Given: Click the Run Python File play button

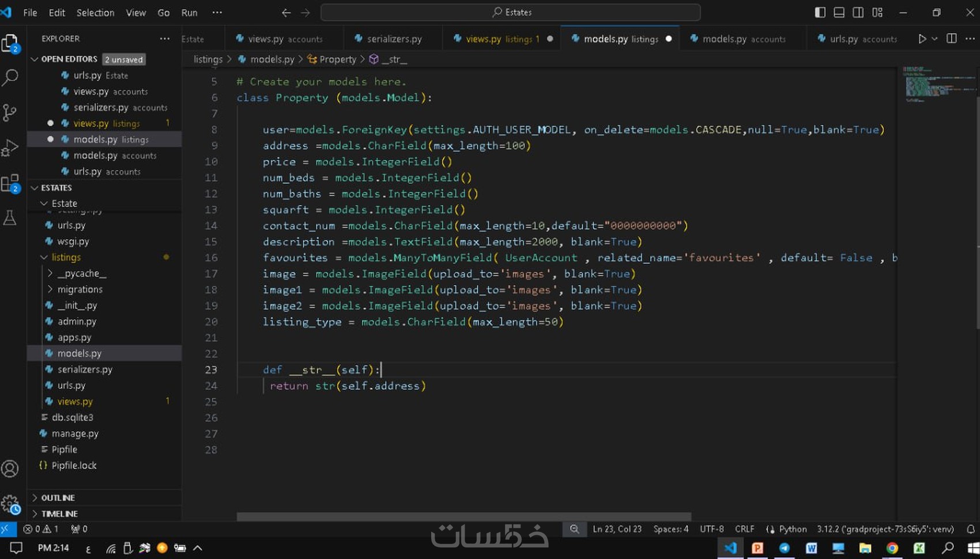Looking at the screenshot, I should [922, 39].
